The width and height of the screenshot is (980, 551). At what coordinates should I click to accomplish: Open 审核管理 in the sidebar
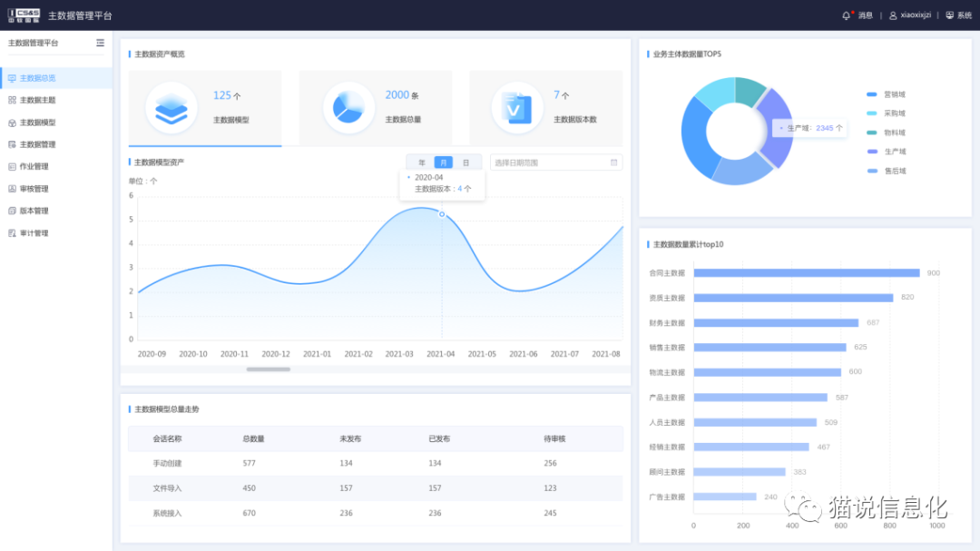click(x=34, y=189)
